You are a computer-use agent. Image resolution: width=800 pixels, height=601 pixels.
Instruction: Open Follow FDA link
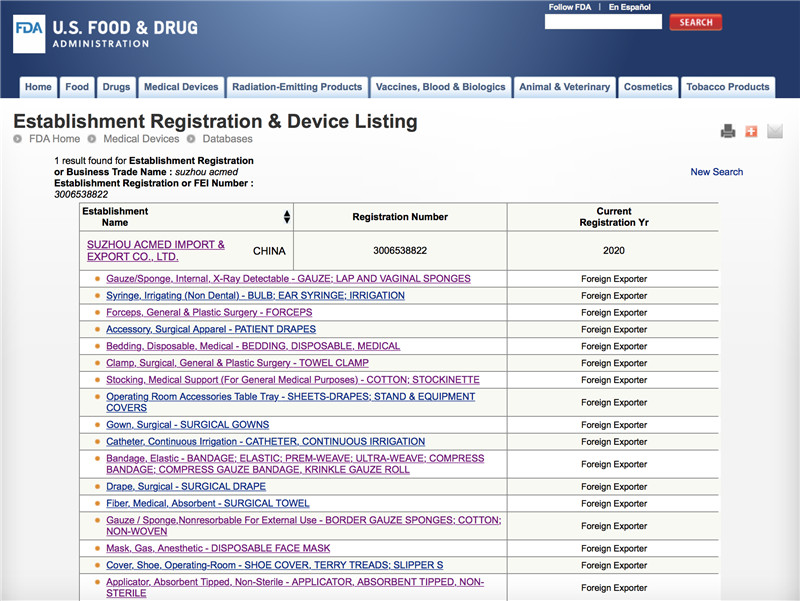click(x=569, y=7)
